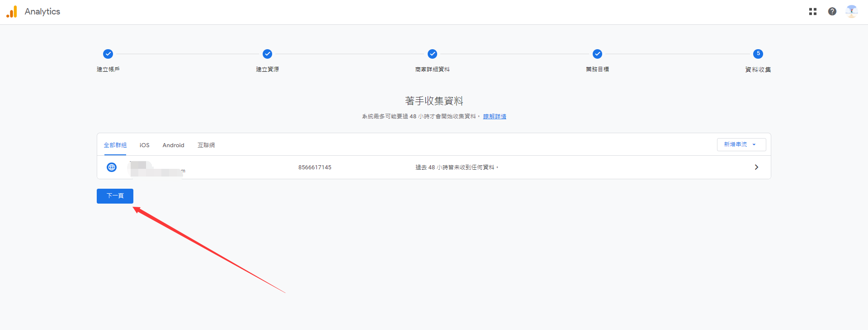Expand the 新增串流 dropdown
The width and height of the screenshot is (868, 330).
[741, 144]
